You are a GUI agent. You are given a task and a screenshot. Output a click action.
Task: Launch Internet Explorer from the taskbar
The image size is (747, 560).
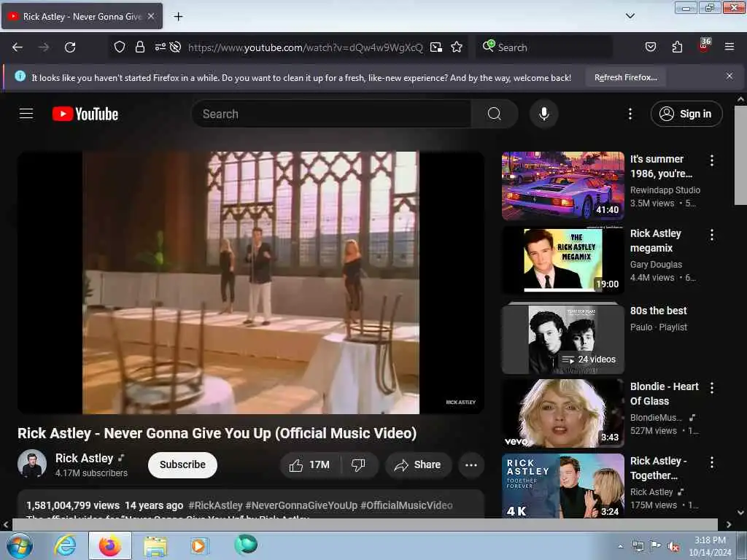point(65,545)
